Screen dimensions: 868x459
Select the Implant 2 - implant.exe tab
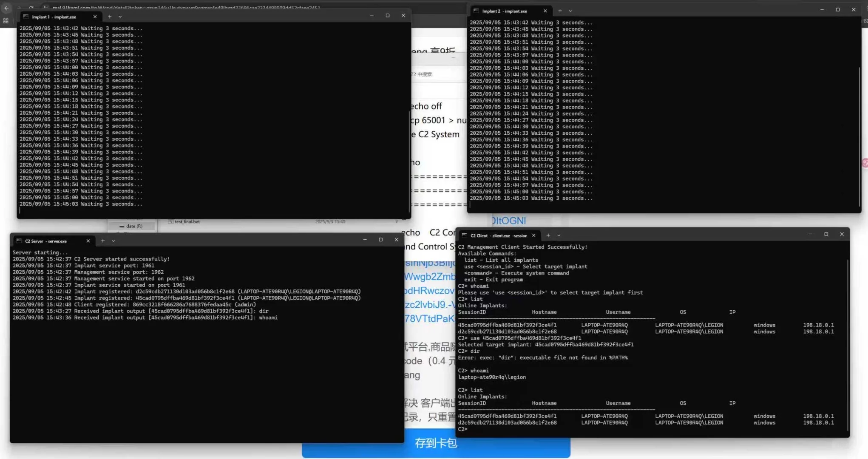coord(505,11)
